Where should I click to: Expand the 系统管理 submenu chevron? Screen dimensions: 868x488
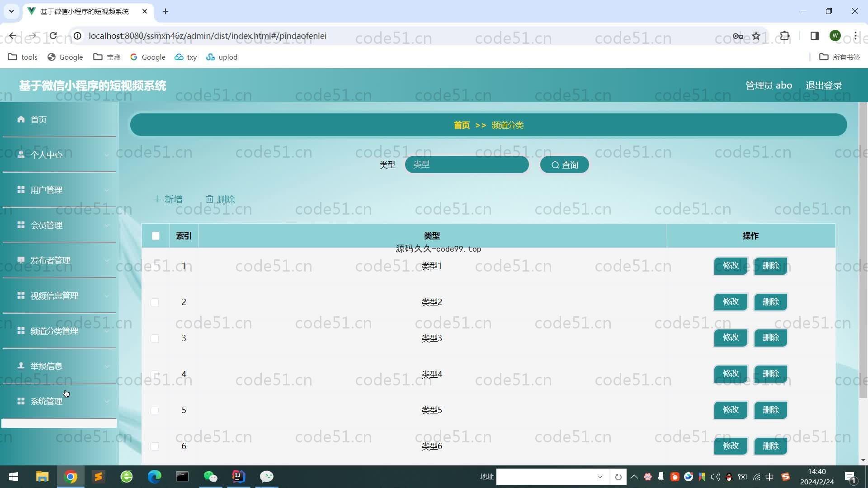tap(107, 401)
